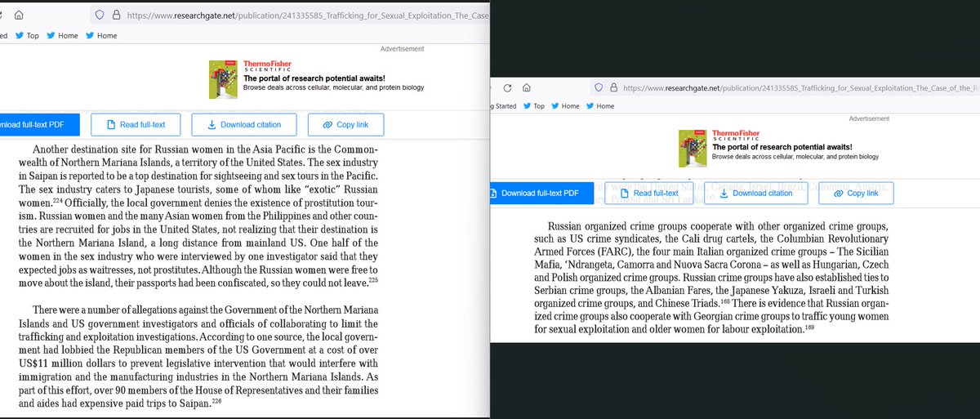
Task: Click ThermoFisher Scientific logo text in right window
Action: click(735, 136)
